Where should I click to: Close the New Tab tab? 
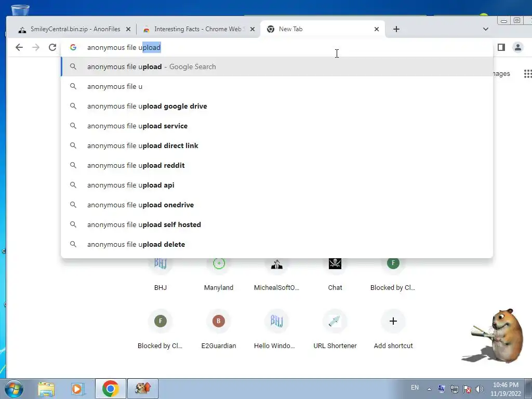point(377,29)
